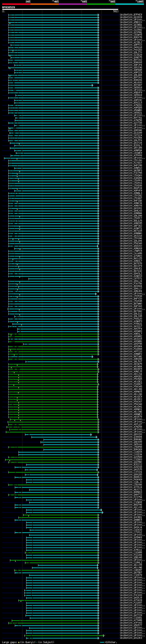Image resolution: width=146 pixels, height=644 pixels.
Task: Select label UniRef100_Q8VX93
Action: [131, 435]
